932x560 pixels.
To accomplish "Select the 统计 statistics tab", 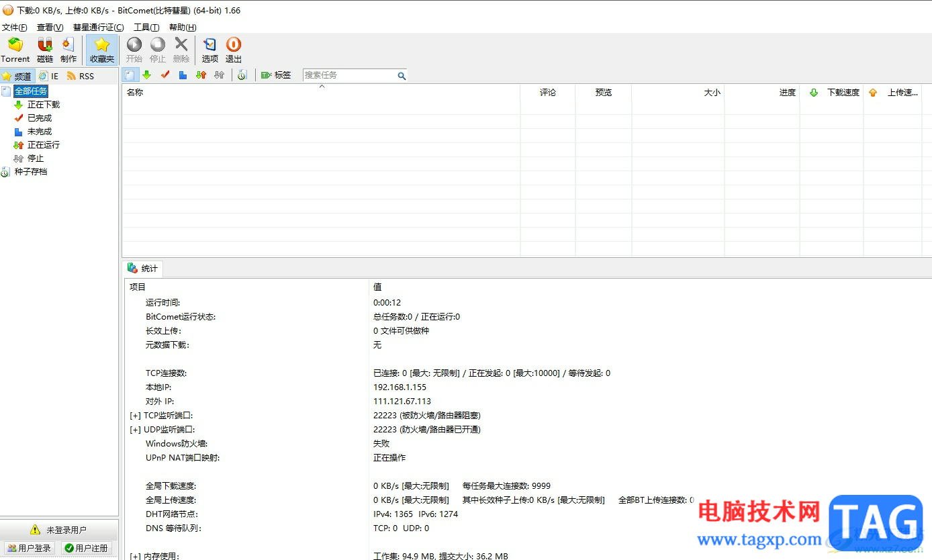I will pyautogui.click(x=143, y=269).
